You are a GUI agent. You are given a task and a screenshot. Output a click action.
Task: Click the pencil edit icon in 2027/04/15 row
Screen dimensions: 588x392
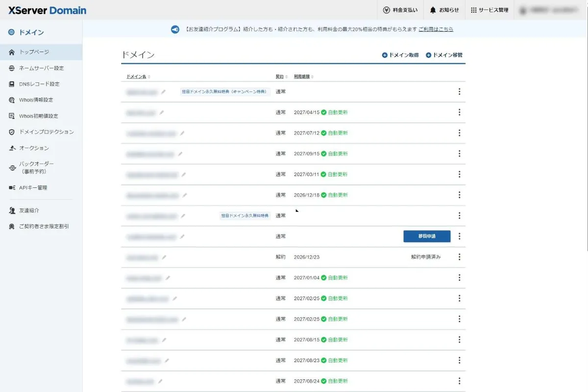(162, 112)
